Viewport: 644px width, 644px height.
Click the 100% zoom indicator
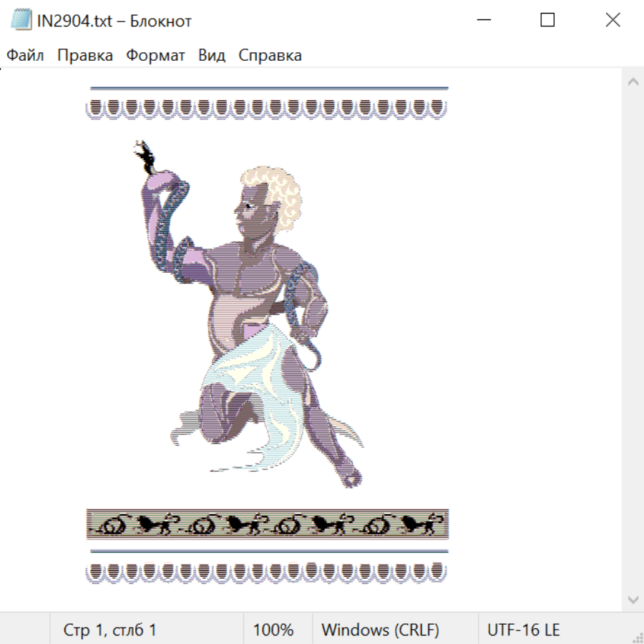click(273, 630)
